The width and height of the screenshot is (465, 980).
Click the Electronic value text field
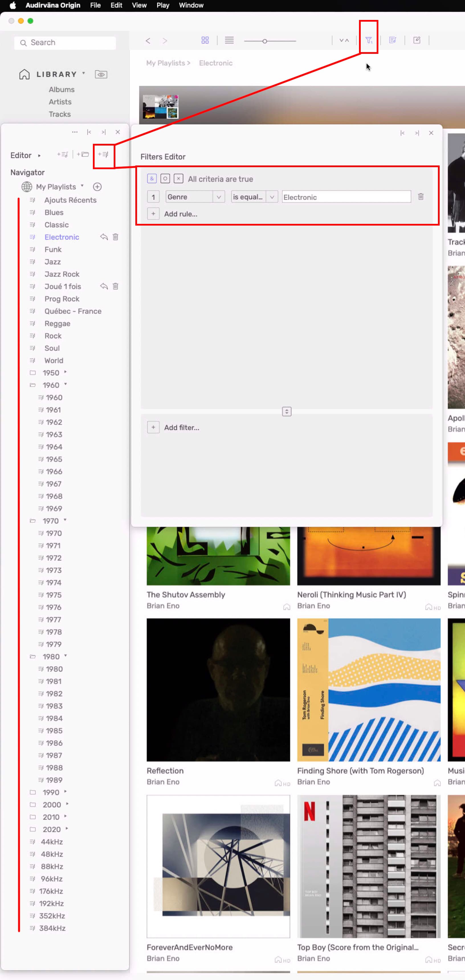(x=346, y=197)
